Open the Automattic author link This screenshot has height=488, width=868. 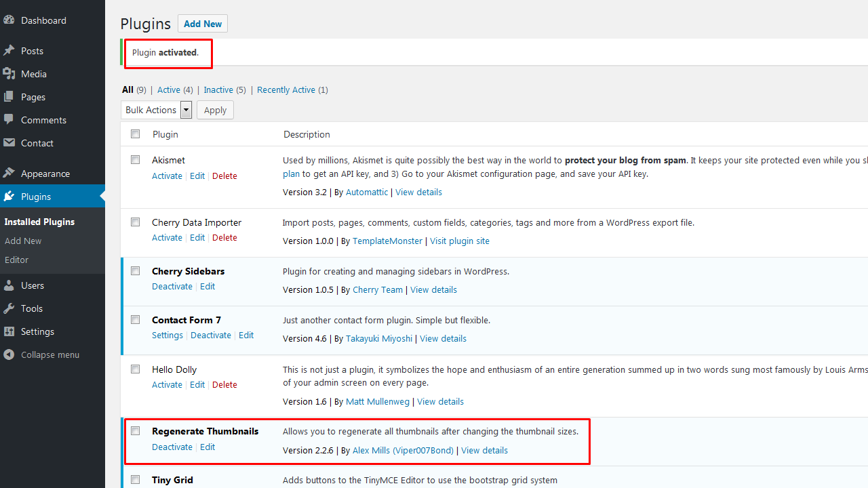tap(367, 192)
